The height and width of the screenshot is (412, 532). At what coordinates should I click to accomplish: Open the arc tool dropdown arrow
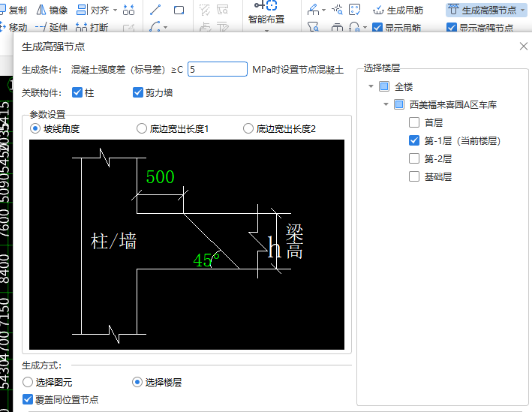[x=165, y=28]
